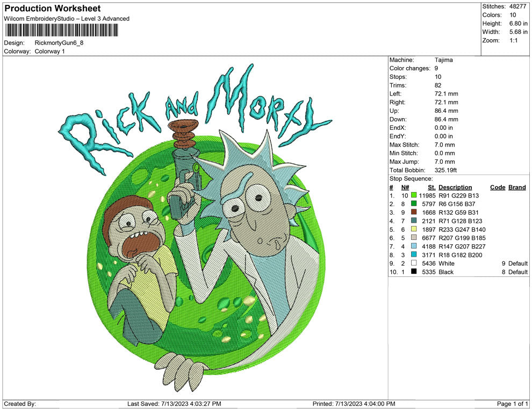Click the 'Production Worksheet' heading

(52, 9)
